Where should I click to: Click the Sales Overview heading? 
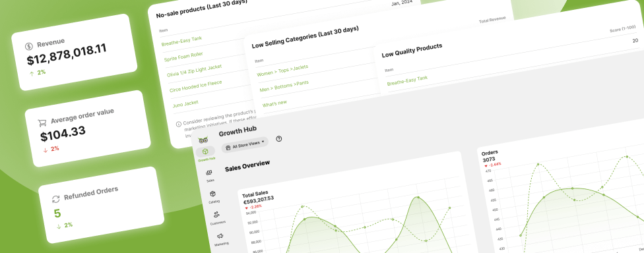click(x=247, y=165)
